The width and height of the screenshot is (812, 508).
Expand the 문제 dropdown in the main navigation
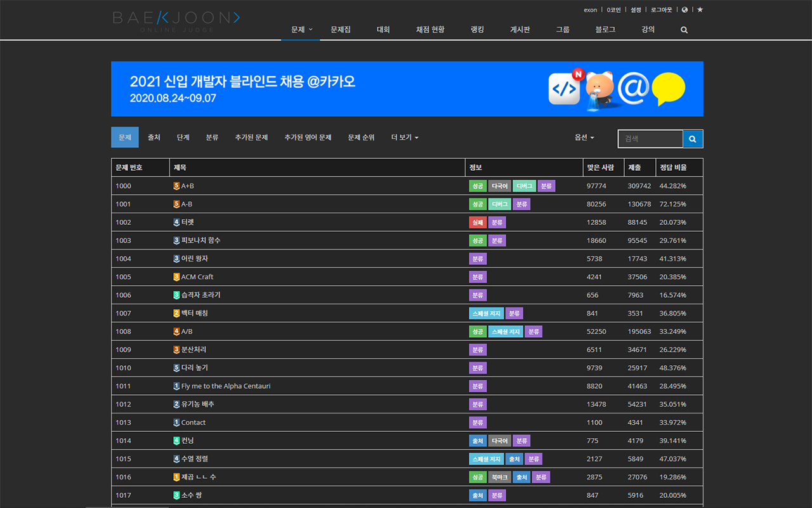[301, 30]
